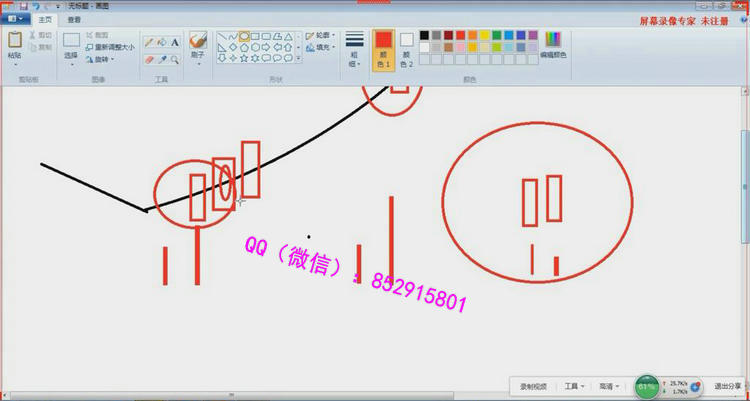
Task: Click Exit sharing (退出分享) button
Action: point(727,386)
